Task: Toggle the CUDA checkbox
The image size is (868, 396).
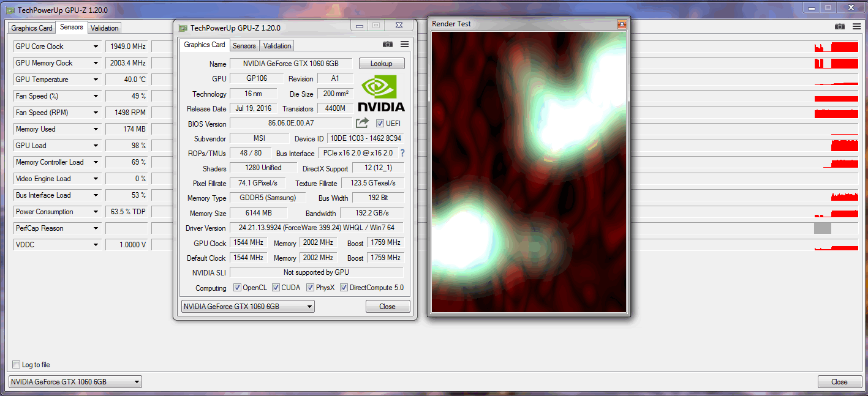Action: [276, 288]
